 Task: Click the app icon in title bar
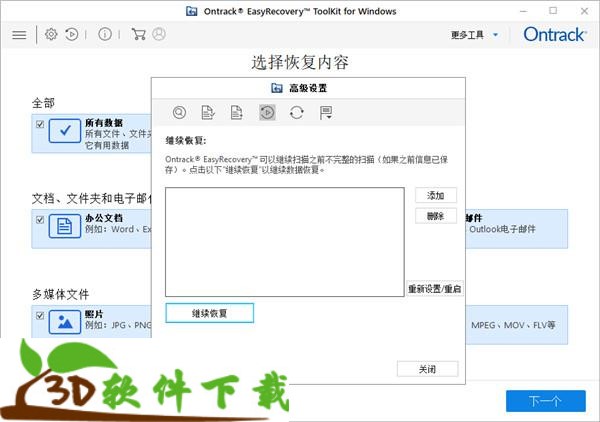tap(192, 11)
